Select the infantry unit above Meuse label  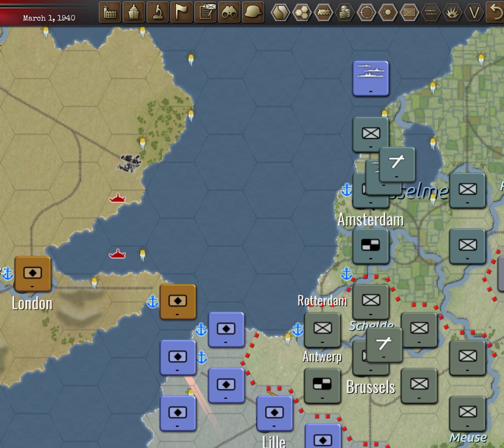click(x=467, y=414)
